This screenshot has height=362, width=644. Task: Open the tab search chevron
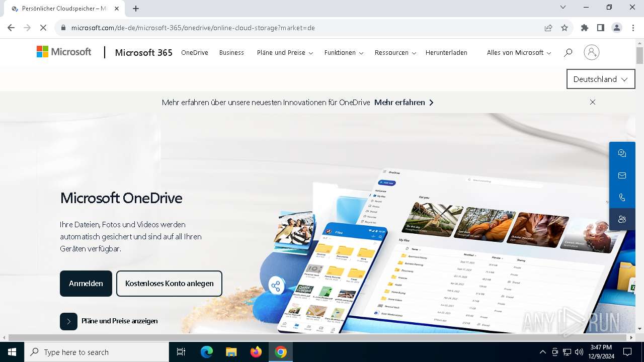pyautogui.click(x=563, y=7)
